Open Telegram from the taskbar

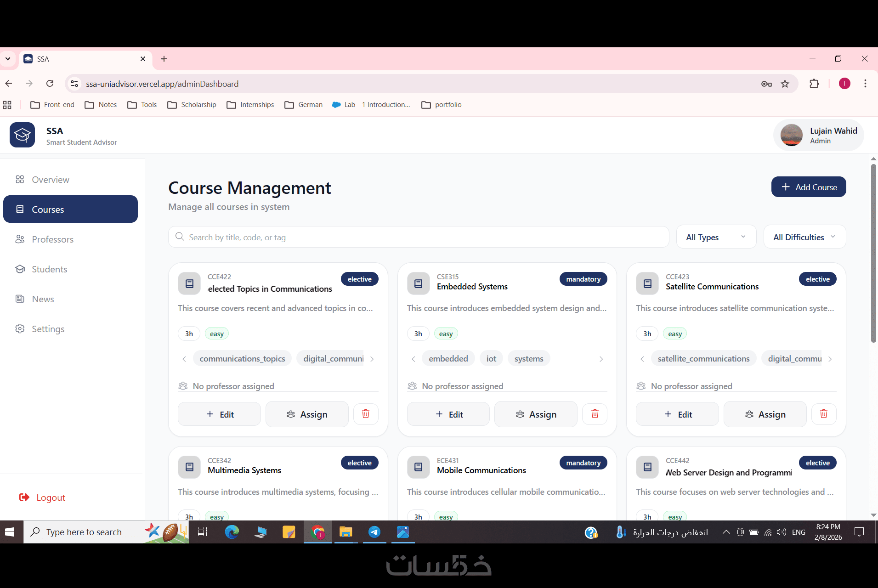click(374, 532)
